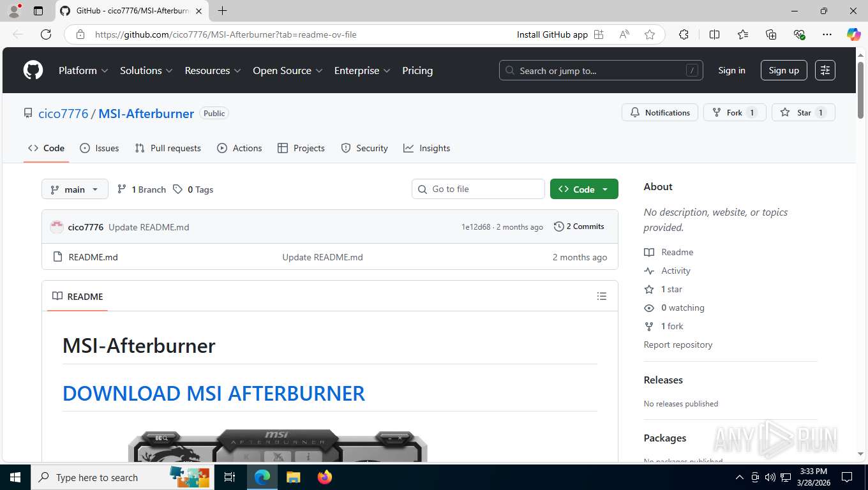Open Edge Settings and more menu
The image size is (868, 490).
pos(827,34)
